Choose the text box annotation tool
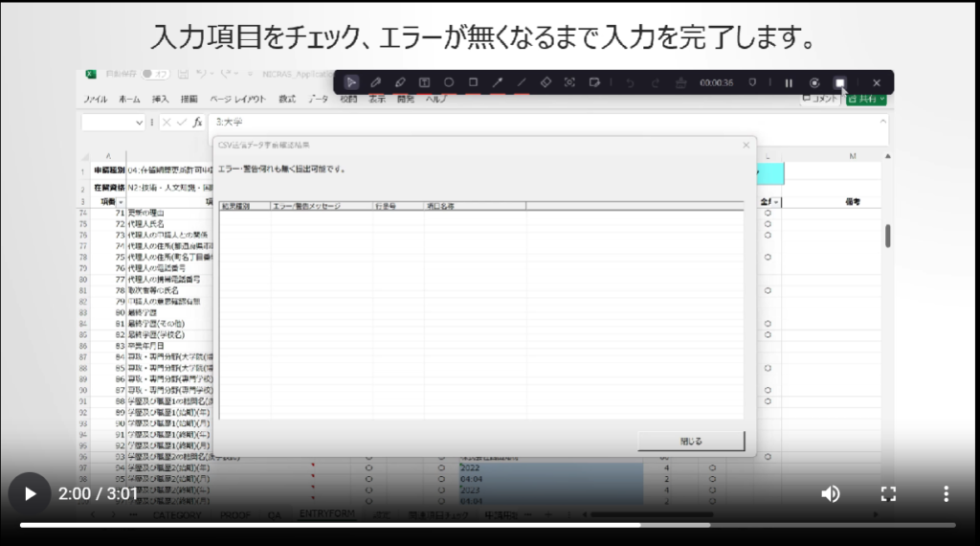The height and width of the screenshot is (546, 980). click(x=424, y=83)
